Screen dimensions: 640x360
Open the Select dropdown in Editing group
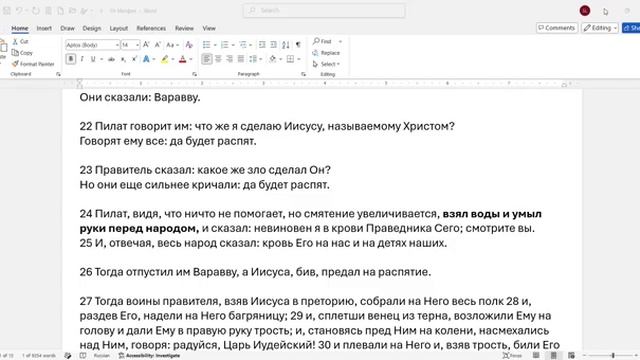pos(326,64)
